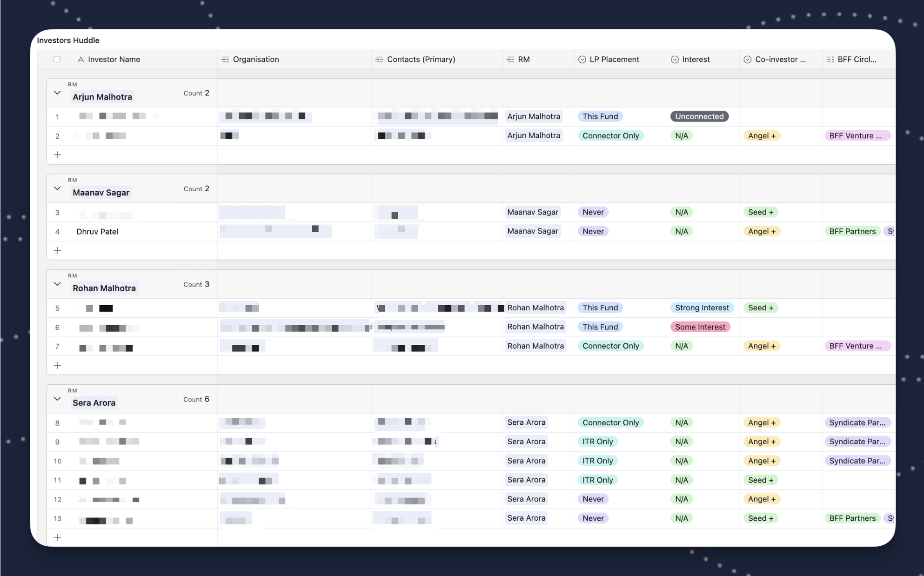Click the text-type icon beside Investor Name
This screenshot has height=576, width=924.
coord(80,60)
